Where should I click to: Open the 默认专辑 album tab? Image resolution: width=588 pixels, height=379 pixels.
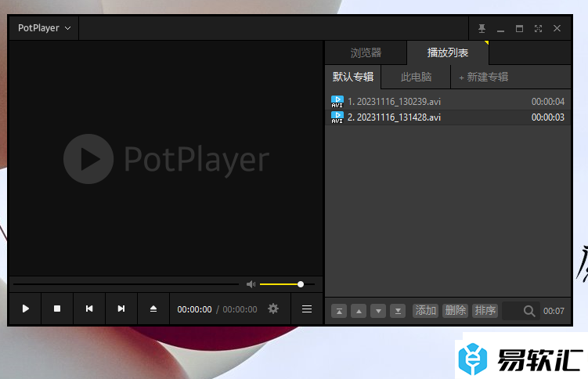pos(353,77)
